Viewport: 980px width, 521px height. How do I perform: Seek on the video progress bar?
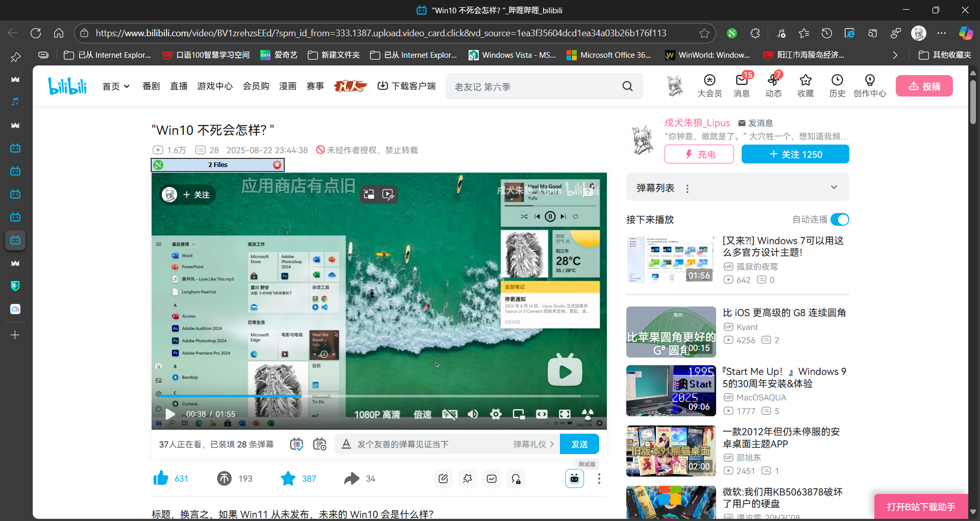click(379, 396)
